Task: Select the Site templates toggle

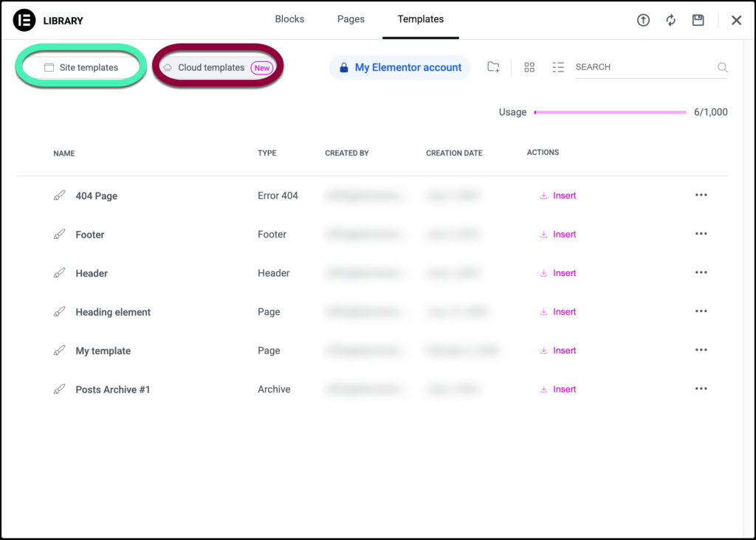Action: point(81,67)
